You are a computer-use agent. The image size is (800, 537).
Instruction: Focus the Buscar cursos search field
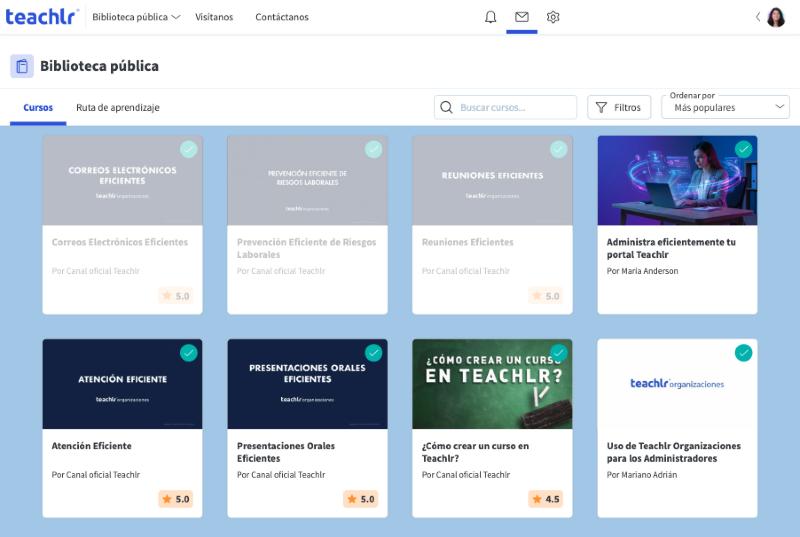coord(506,108)
